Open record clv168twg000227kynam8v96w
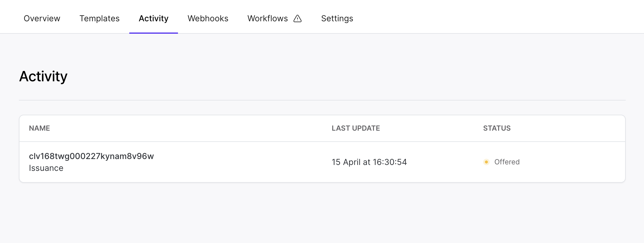The height and width of the screenshot is (243, 644). (91, 156)
